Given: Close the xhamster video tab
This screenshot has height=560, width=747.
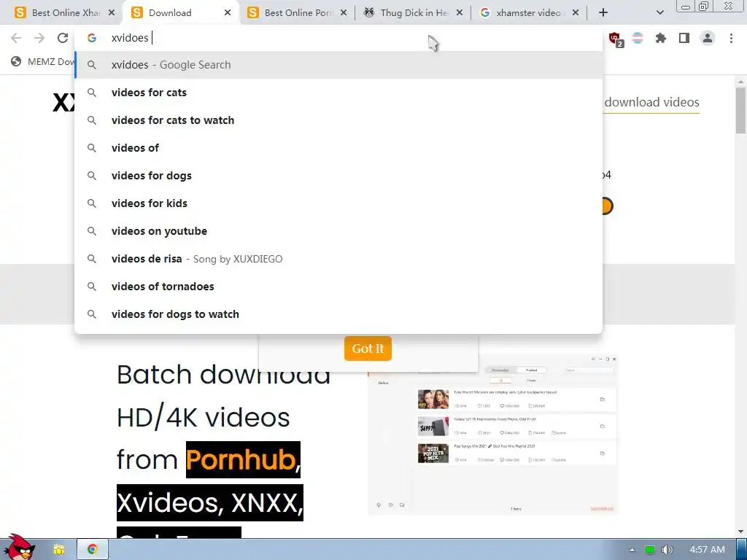Looking at the screenshot, I should (576, 13).
